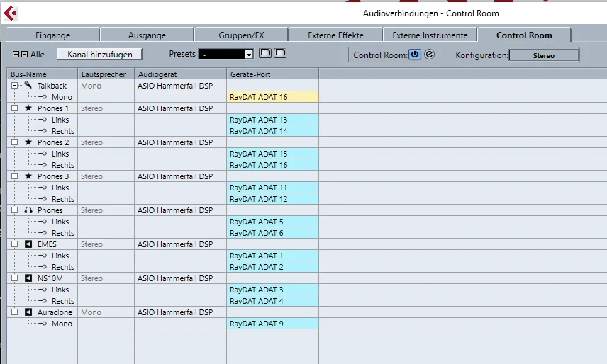Click EMES Rechts port RayDAT ADAT 2
The height and width of the screenshot is (364, 607).
pyautogui.click(x=272, y=267)
